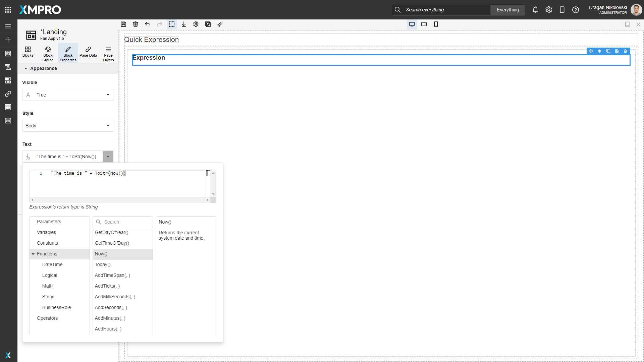This screenshot has width=644, height=362.
Task: Open the Style Body dropdown
Action: coord(68,126)
